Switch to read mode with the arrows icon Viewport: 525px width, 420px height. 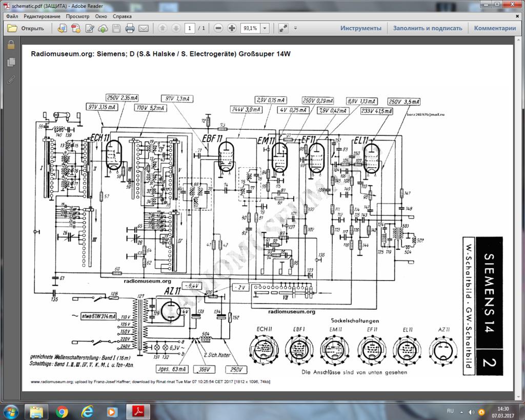283,28
